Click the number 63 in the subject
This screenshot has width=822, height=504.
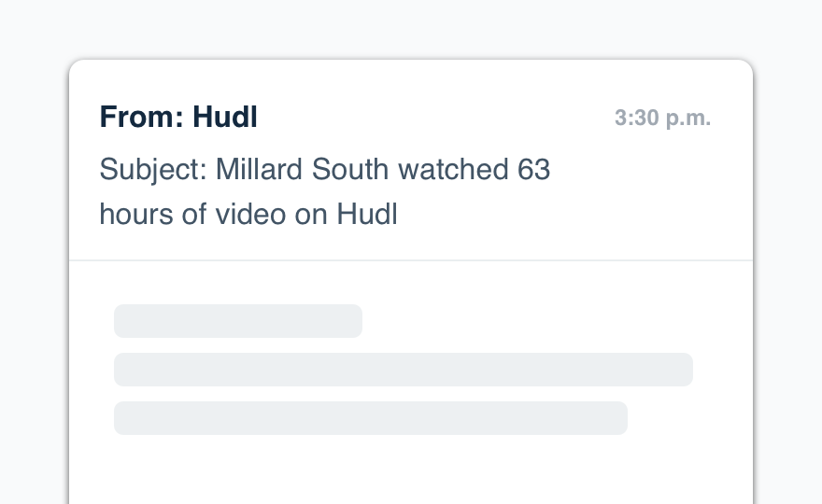click(533, 171)
